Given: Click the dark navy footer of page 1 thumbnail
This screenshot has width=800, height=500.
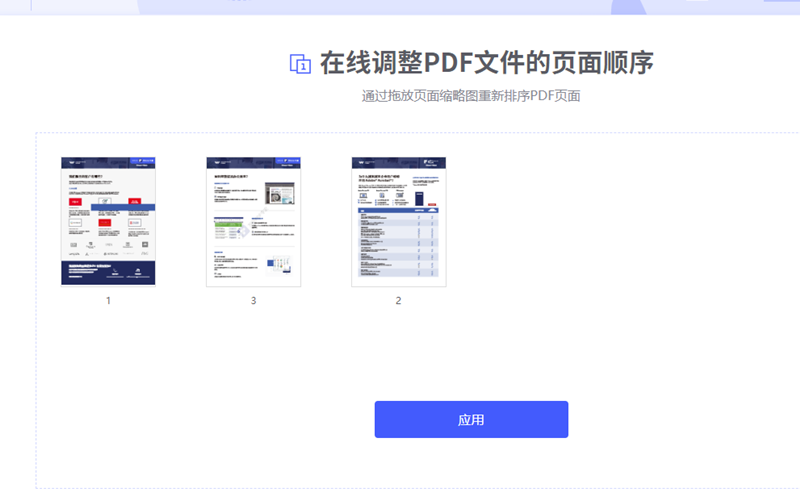Looking at the screenshot, I should 108,272.
